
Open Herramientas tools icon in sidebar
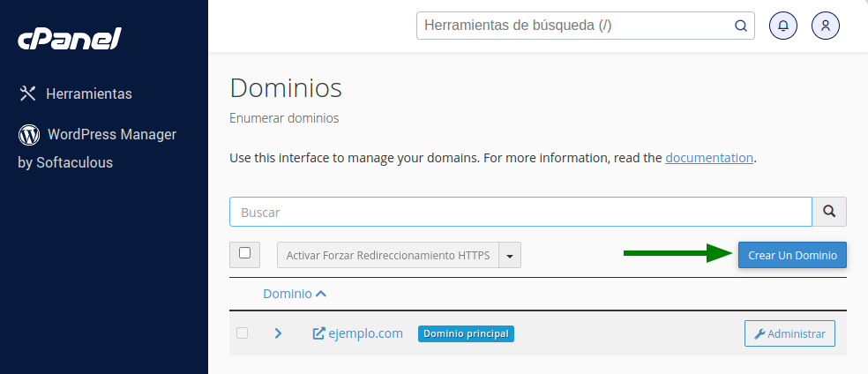coord(27,93)
